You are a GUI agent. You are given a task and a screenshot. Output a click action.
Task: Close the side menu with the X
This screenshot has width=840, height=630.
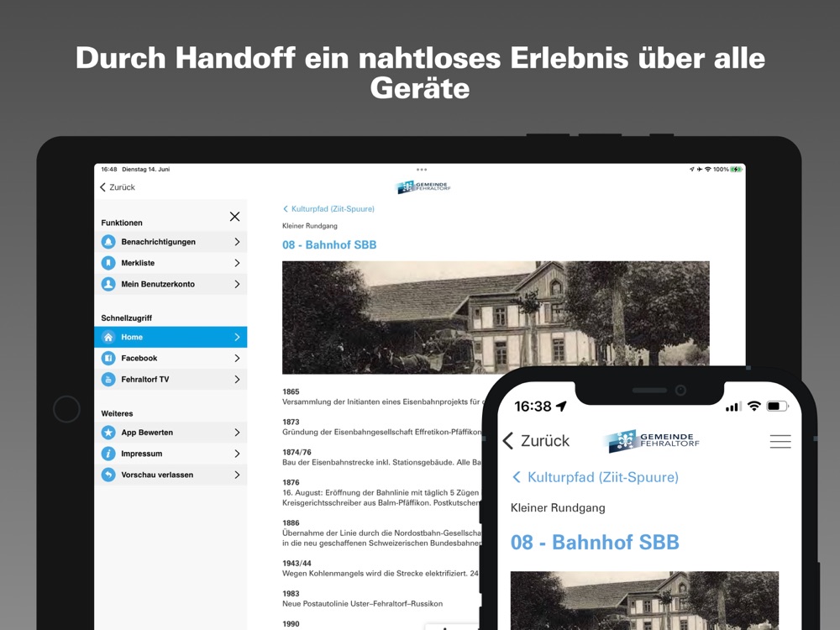(234, 217)
